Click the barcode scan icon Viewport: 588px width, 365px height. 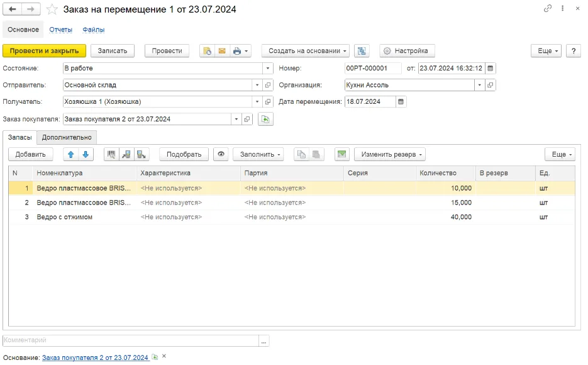point(111,154)
